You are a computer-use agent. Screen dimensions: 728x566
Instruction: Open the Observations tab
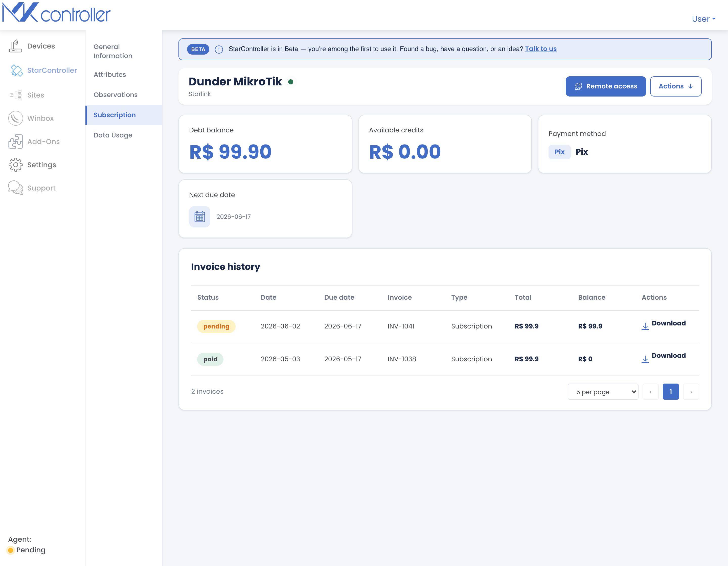[x=123, y=95]
